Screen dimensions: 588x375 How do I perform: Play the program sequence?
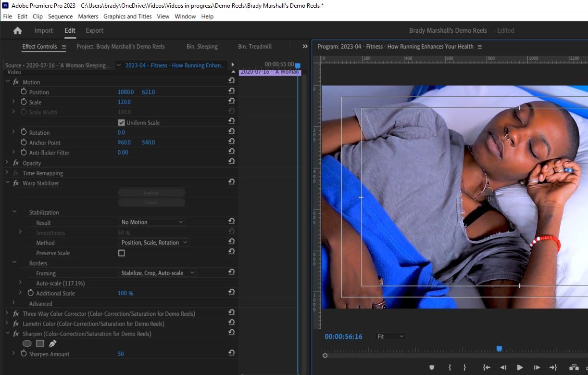(520, 367)
